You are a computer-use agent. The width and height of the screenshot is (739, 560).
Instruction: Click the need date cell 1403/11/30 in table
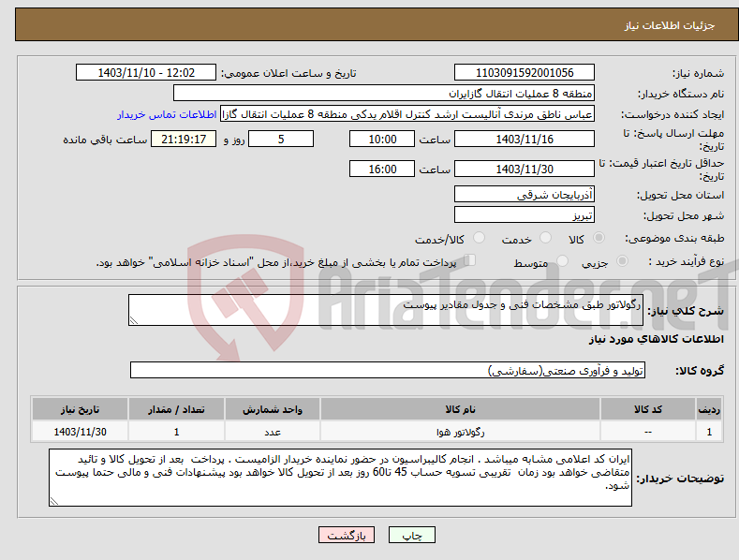[81, 432]
